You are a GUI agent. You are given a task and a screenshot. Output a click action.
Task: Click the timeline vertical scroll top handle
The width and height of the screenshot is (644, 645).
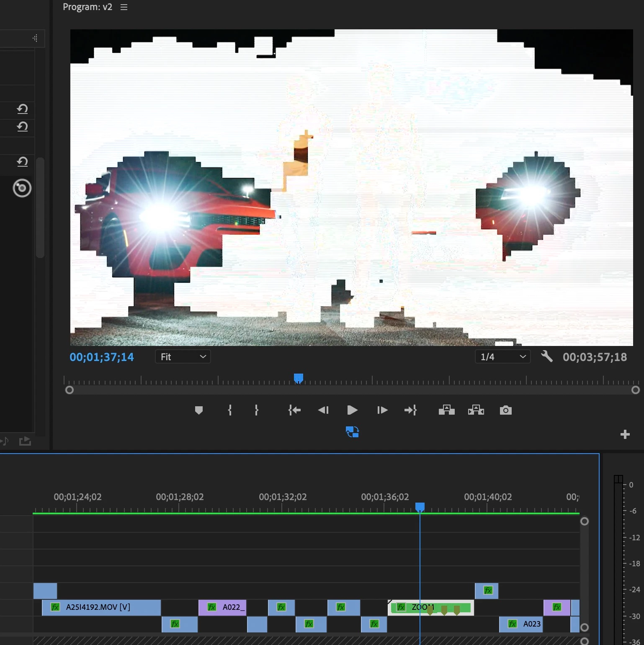(585, 521)
